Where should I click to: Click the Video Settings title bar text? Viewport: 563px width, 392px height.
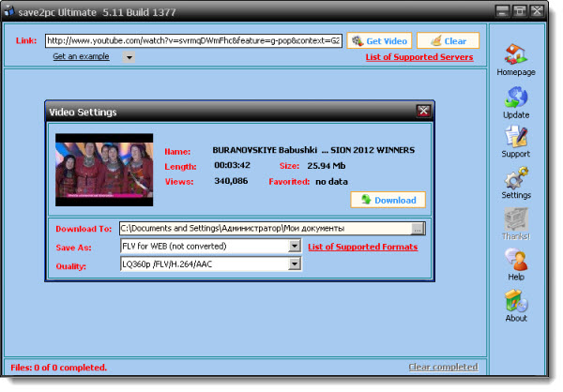tap(83, 113)
